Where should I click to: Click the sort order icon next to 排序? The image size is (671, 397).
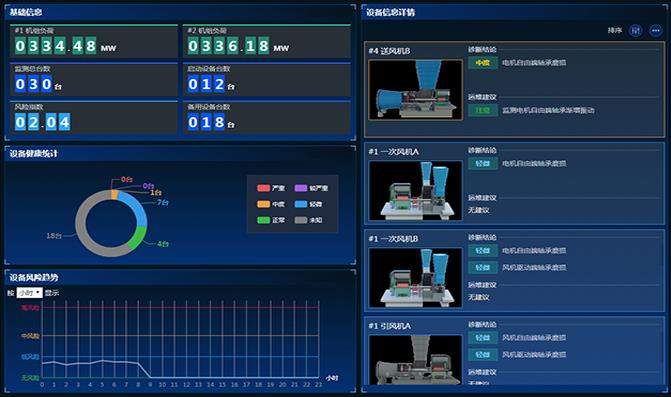(x=635, y=30)
